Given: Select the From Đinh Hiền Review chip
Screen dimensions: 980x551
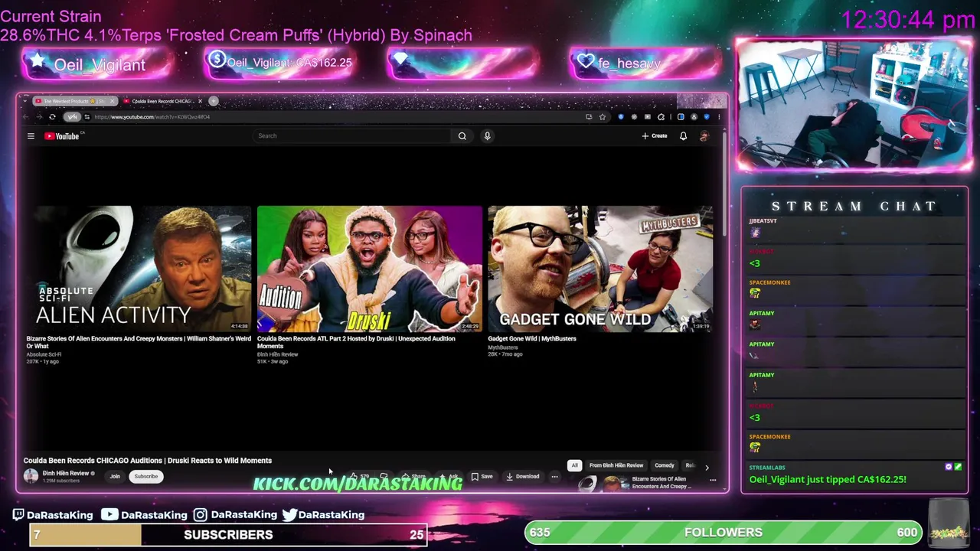Looking at the screenshot, I should [x=616, y=465].
